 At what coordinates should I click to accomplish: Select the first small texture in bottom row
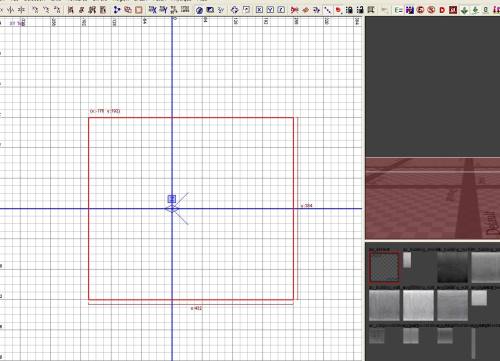pyautogui.click(x=377, y=336)
